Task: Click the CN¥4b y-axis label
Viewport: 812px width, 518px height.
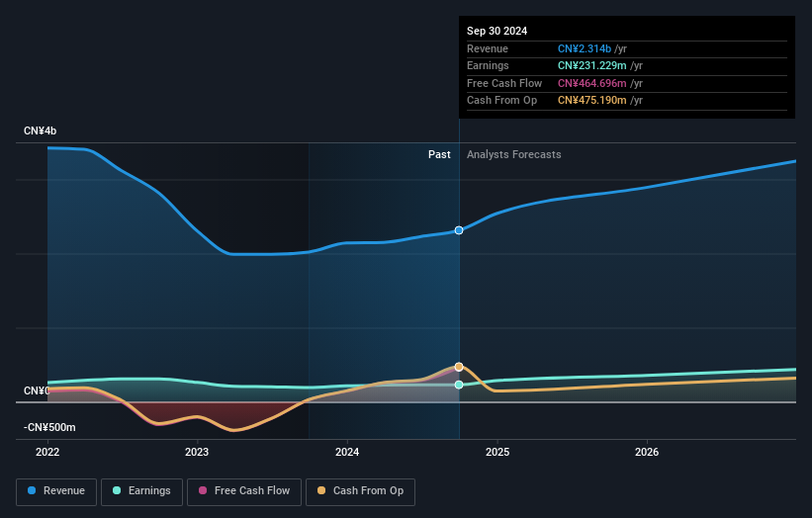Action: (x=40, y=130)
